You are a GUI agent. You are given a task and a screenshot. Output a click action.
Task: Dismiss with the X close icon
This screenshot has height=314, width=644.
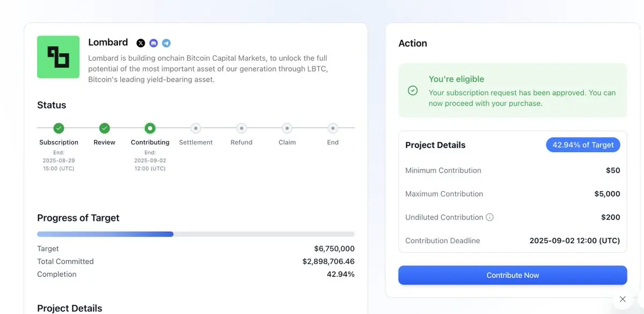pyautogui.click(x=623, y=299)
